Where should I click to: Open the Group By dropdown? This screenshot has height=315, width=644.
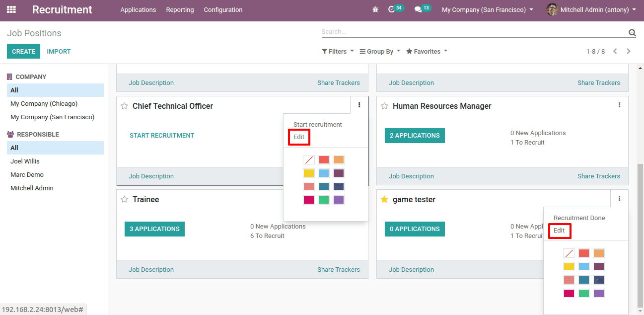[x=380, y=52]
